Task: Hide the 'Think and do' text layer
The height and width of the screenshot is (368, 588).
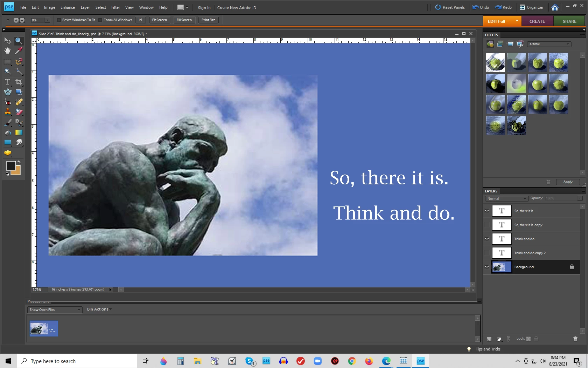Action: point(487,239)
